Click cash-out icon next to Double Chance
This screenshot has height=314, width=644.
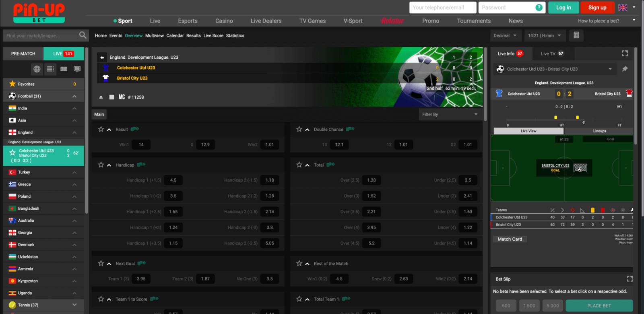point(350,129)
